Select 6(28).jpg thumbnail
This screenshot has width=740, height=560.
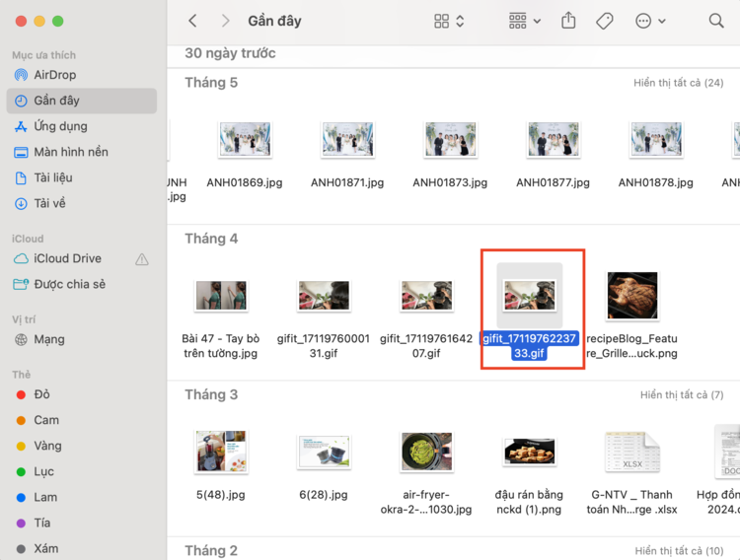pyautogui.click(x=324, y=452)
